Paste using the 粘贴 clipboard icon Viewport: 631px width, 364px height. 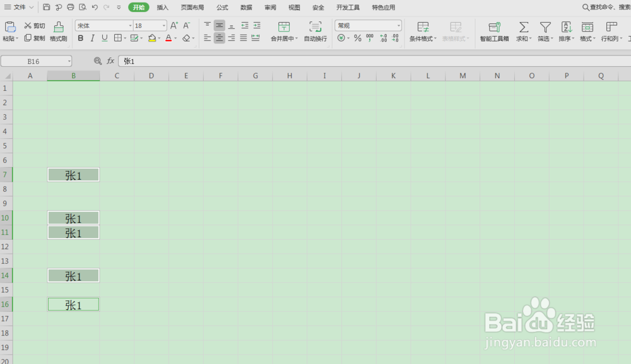(x=10, y=27)
